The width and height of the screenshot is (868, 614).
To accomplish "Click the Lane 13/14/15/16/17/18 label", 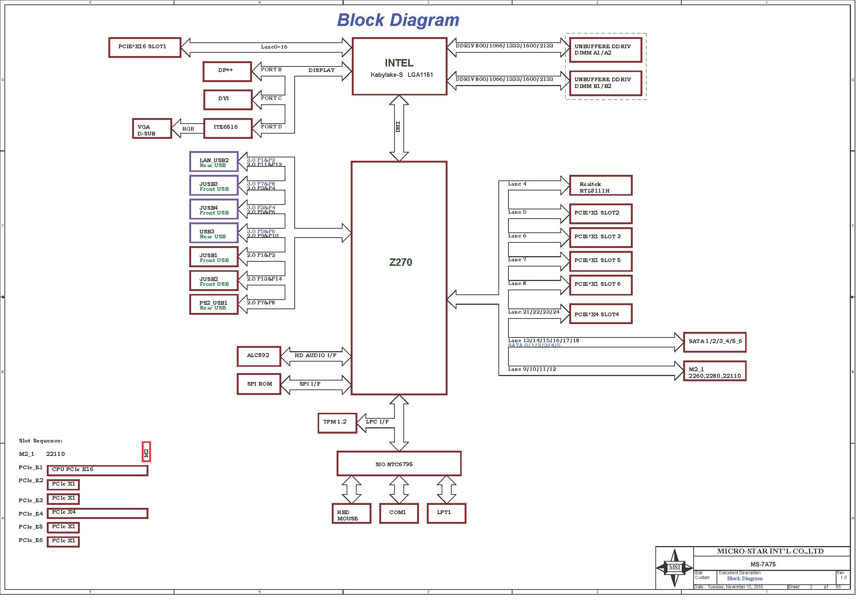I will click(x=544, y=341).
